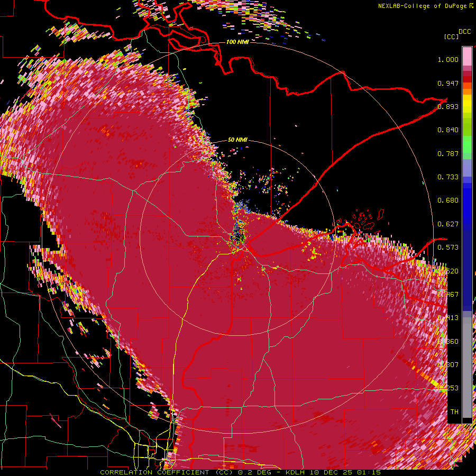The width and height of the screenshot is (476, 476).
Task: Pick the light pink top of the color bar
Action: pos(467,56)
